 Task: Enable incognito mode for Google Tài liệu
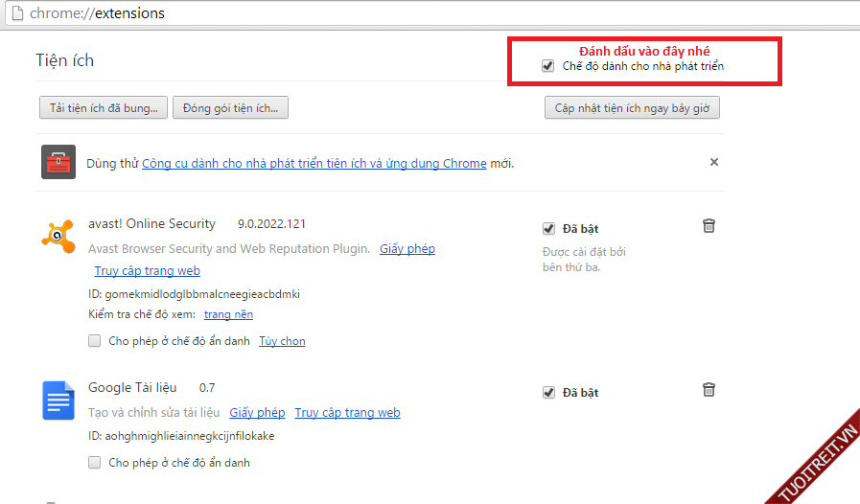point(95,463)
